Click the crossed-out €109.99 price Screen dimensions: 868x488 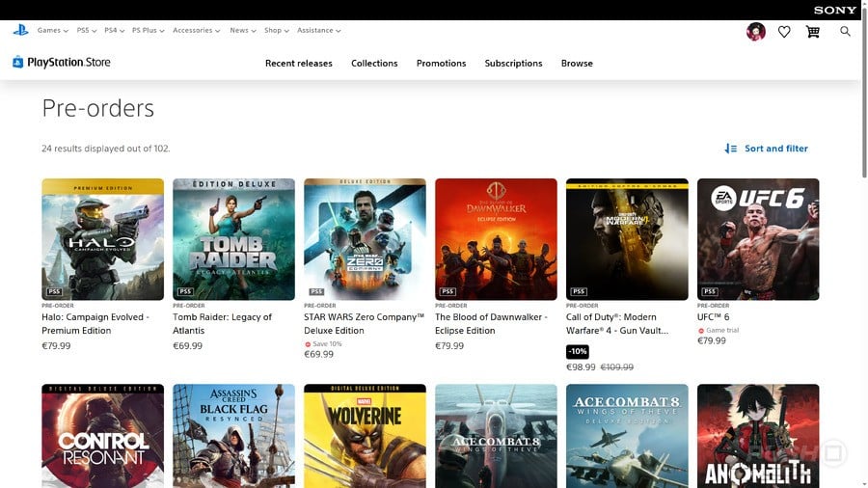(x=616, y=366)
